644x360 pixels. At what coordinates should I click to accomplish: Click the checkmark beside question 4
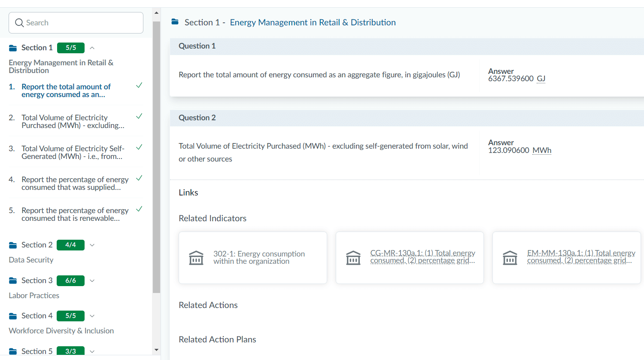[139, 178]
